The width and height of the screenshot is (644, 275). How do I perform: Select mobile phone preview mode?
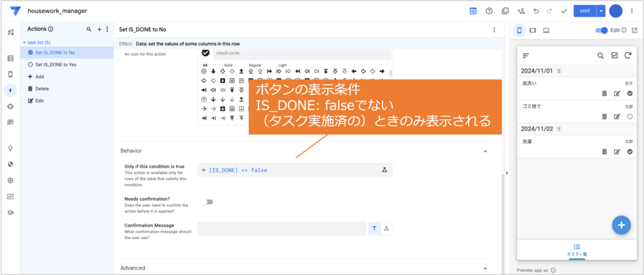coord(519,30)
